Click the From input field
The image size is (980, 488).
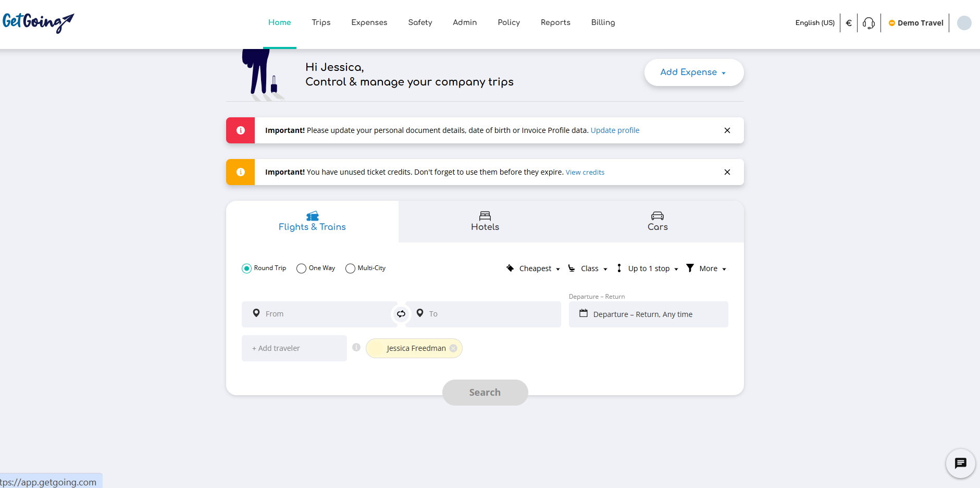(x=319, y=314)
